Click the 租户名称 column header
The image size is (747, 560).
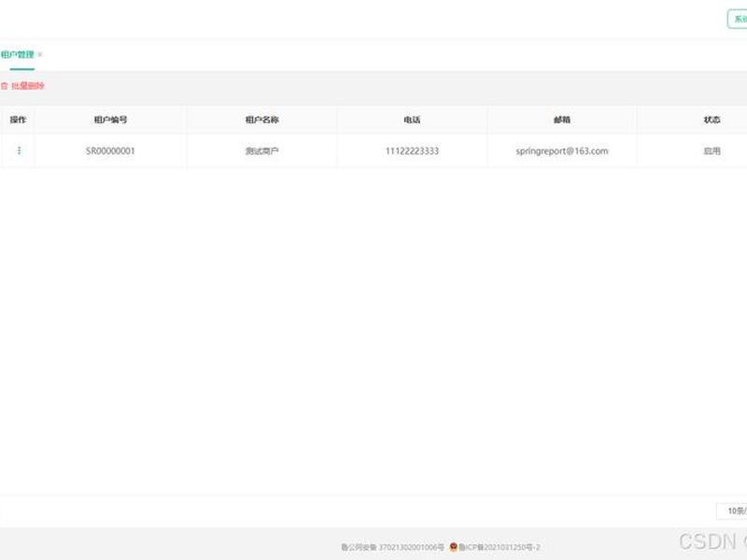[262, 119]
